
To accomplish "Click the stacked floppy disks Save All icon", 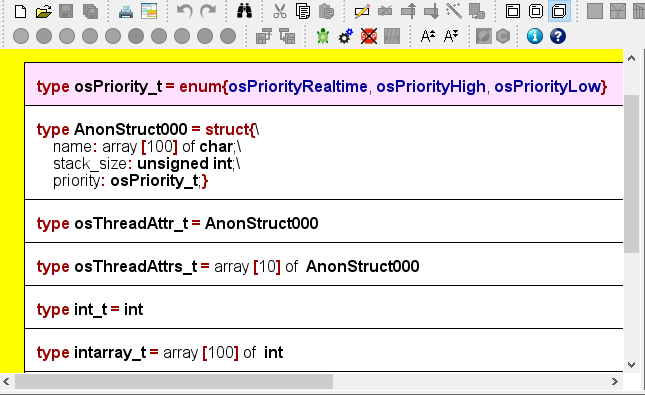I will coord(90,12).
